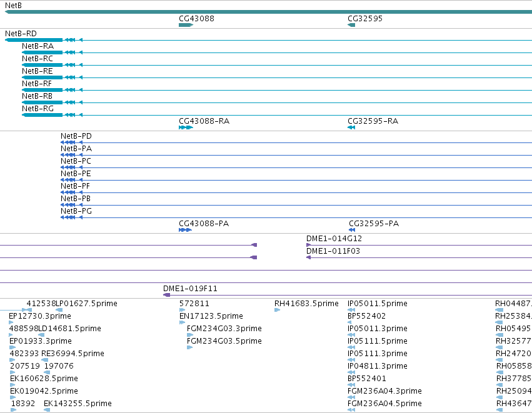Screen dimensions: 532x413
Task: Click the 197076 insertion label
Action: (59, 366)
